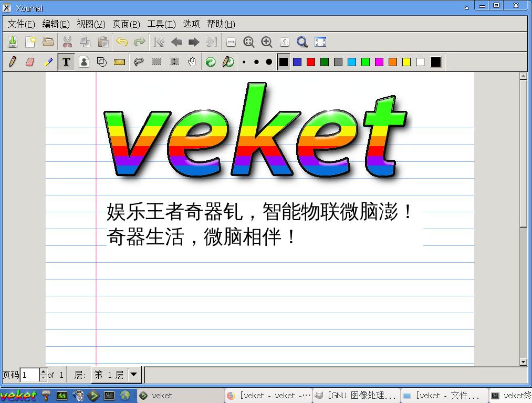
Task: Zoom in on the page
Action: [267, 42]
